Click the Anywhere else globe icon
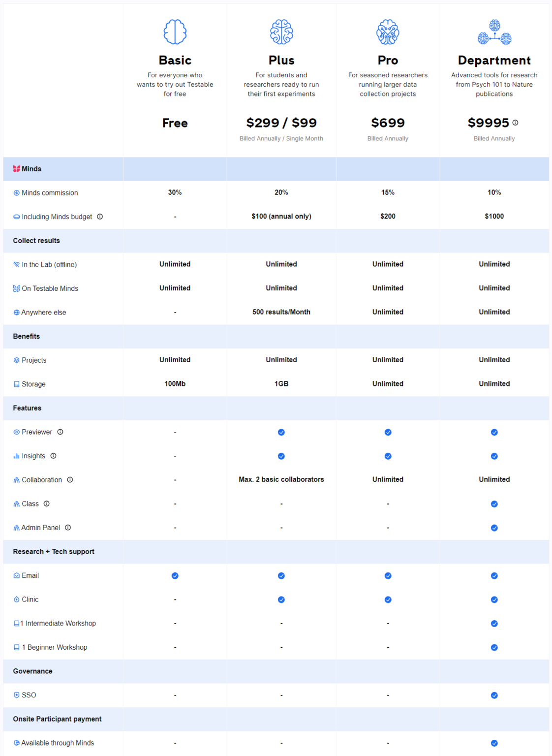The height and width of the screenshot is (756, 552). [x=16, y=312]
